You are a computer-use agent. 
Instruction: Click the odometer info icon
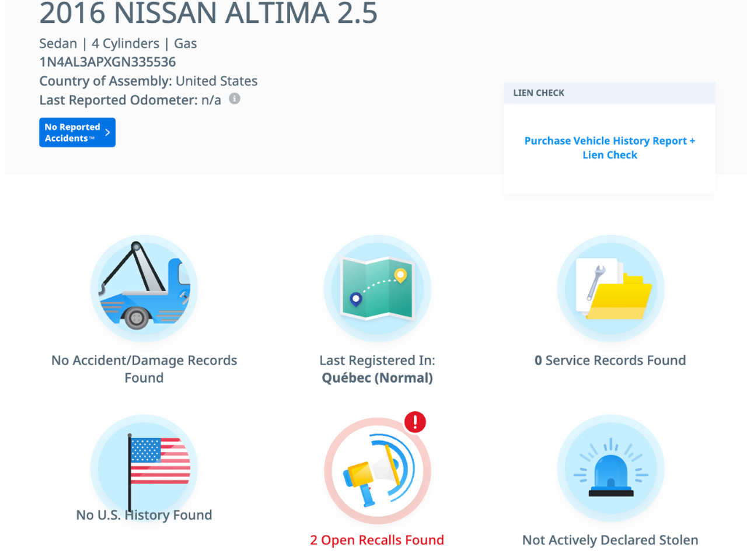235,99
